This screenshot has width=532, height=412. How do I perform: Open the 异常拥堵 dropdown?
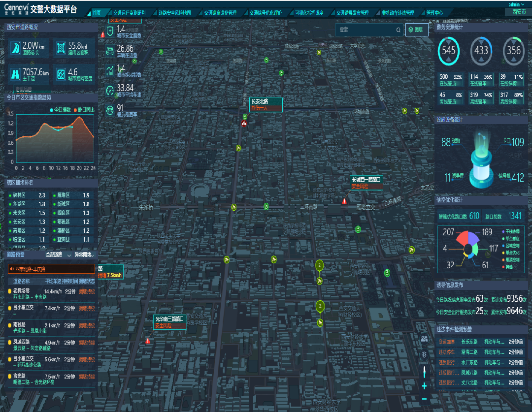point(83,254)
